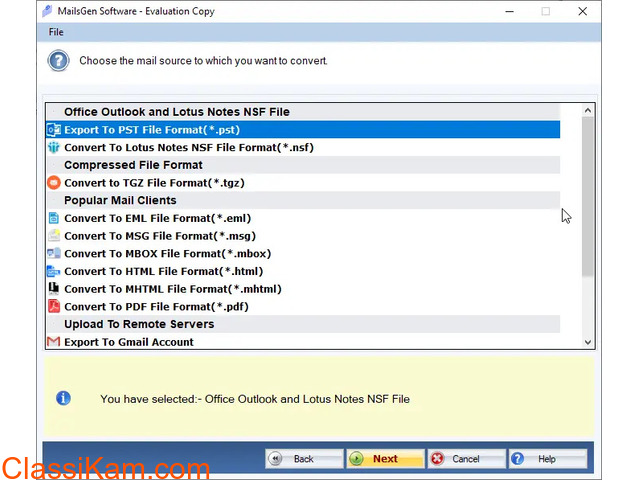Click the format list scrollbar down arrow
The height and width of the screenshot is (480, 640).
588,342
